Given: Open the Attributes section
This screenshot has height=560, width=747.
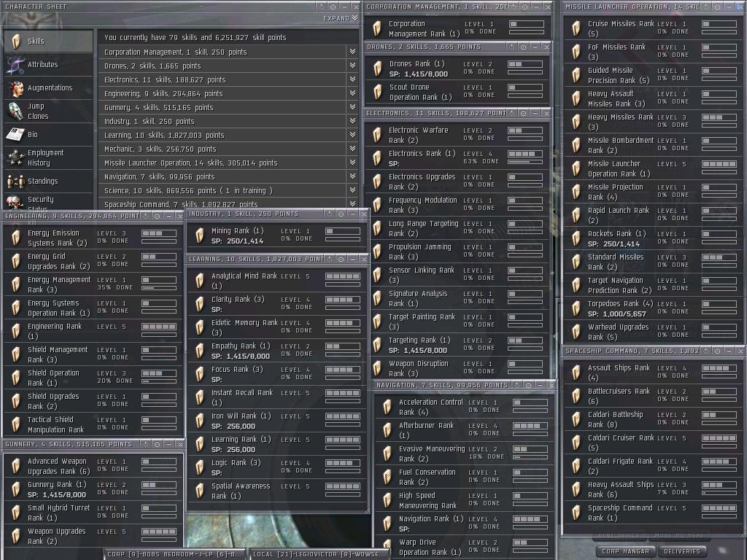Looking at the screenshot, I should click(x=48, y=64).
